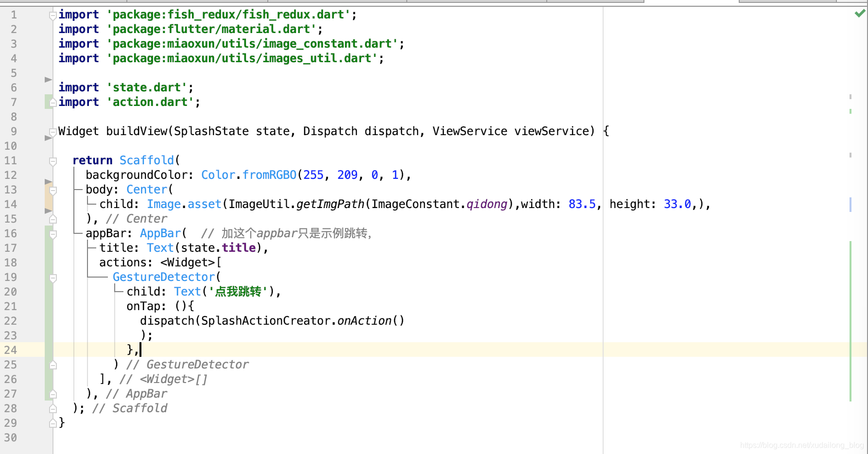Click the SplashState parameter type

click(211, 131)
